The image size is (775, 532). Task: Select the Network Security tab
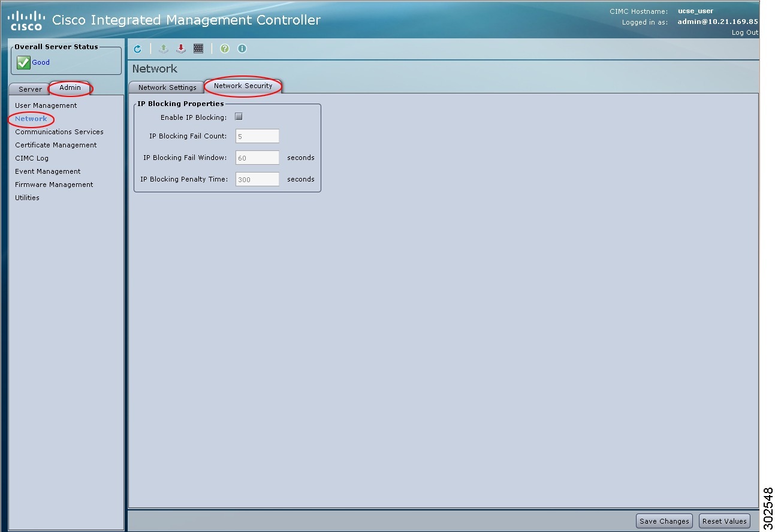point(243,86)
